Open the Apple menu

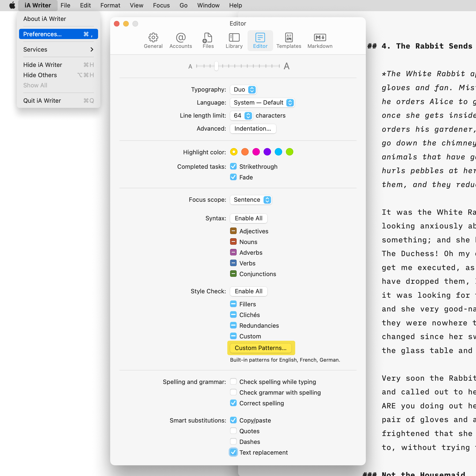click(12, 5)
